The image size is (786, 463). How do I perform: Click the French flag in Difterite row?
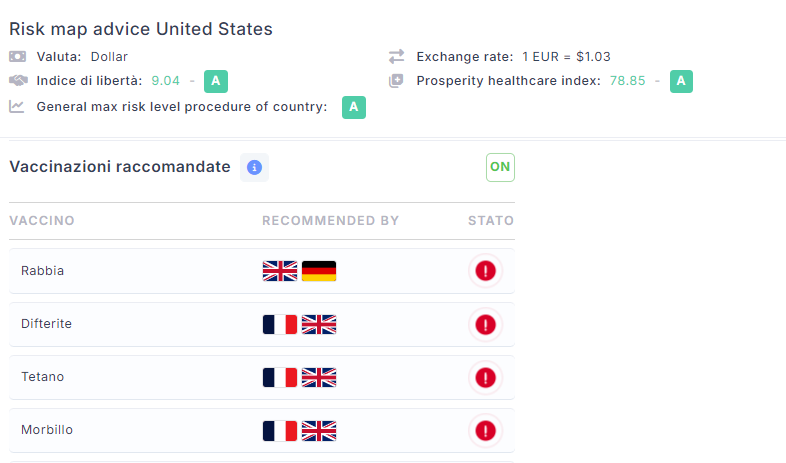click(280, 324)
